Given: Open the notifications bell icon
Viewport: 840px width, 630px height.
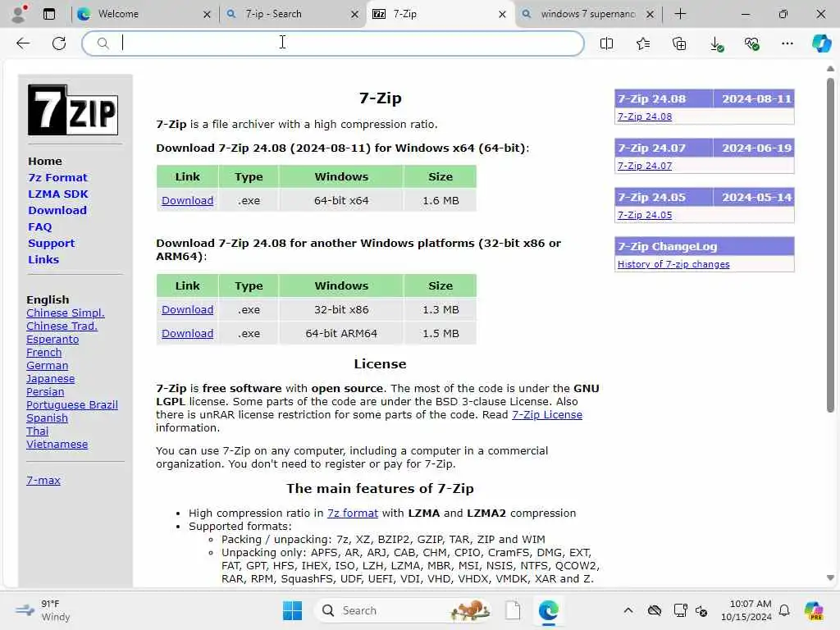Looking at the screenshot, I should click(784, 610).
